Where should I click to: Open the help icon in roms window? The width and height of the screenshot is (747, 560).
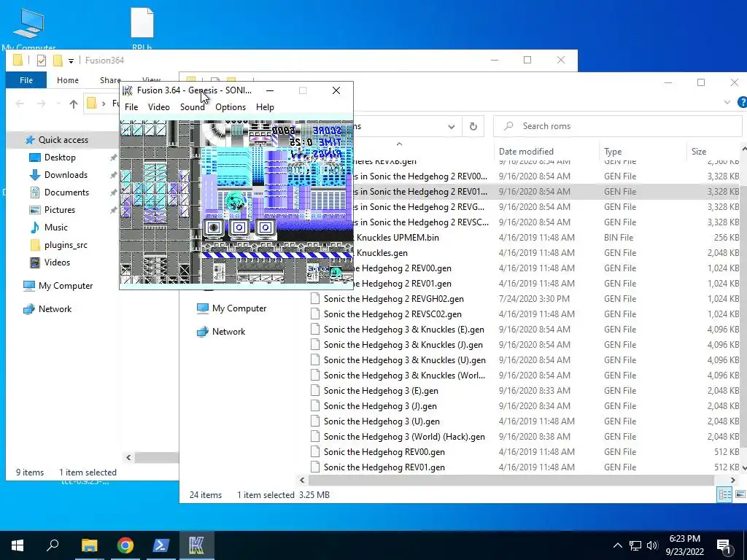[x=742, y=102]
